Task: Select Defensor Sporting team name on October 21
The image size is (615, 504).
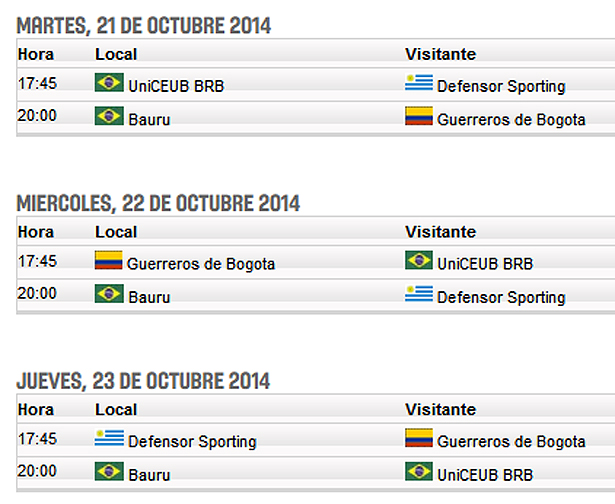Action: pos(501,86)
